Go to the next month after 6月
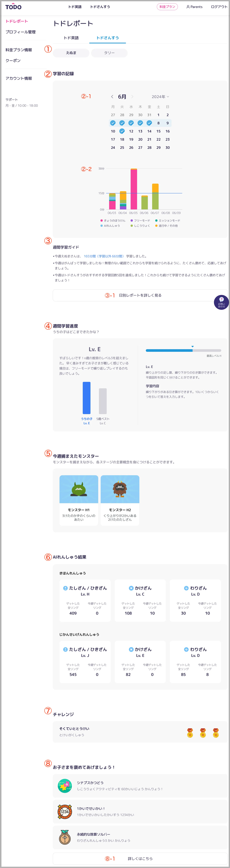230x868 pixels. click(x=132, y=97)
